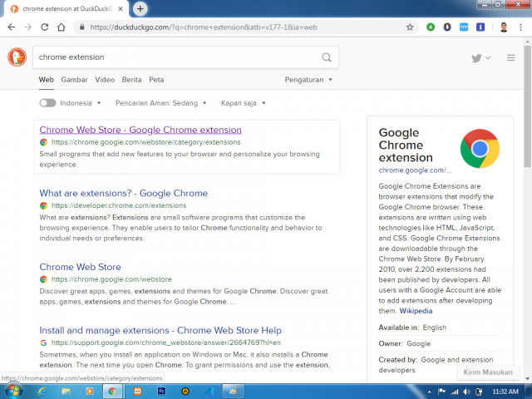Click the search magnifier icon
Screen dimensions: 532x399
click(x=327, y=57)
